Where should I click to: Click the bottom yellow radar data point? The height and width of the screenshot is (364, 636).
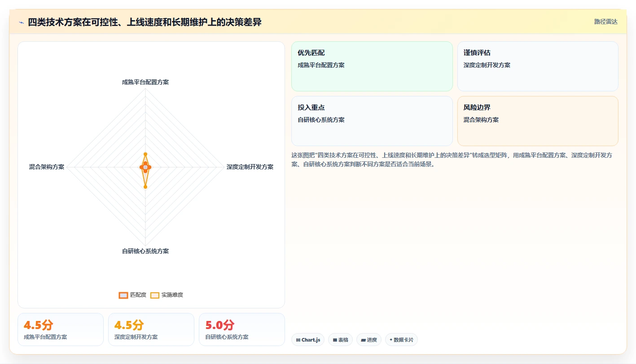145,187
